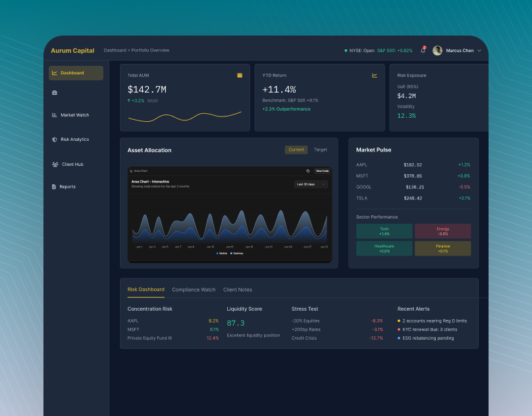Click the Aurum Capital logo
This screenshot has height=416, width=532.
pyautogui.click(x=72, y=51)
